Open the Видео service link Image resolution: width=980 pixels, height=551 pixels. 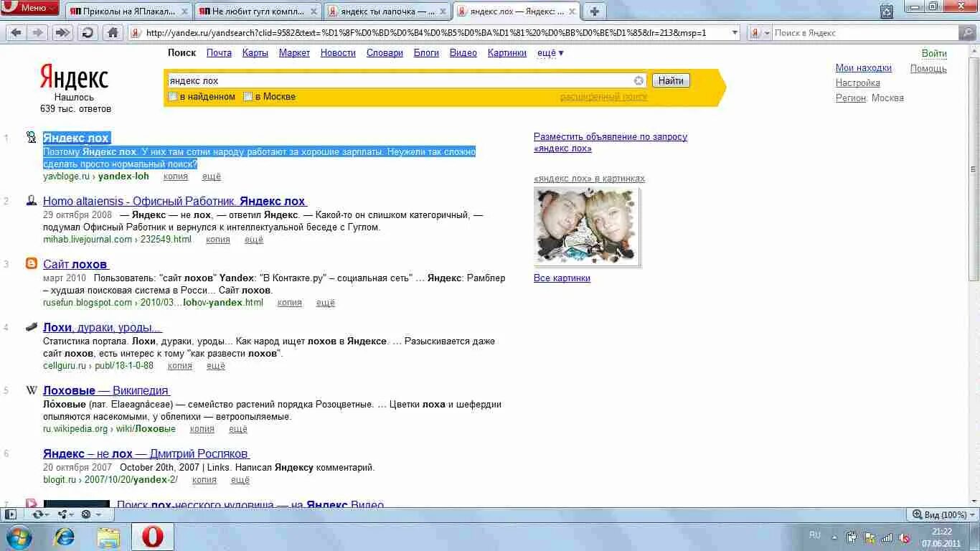(x=463, y=53)
